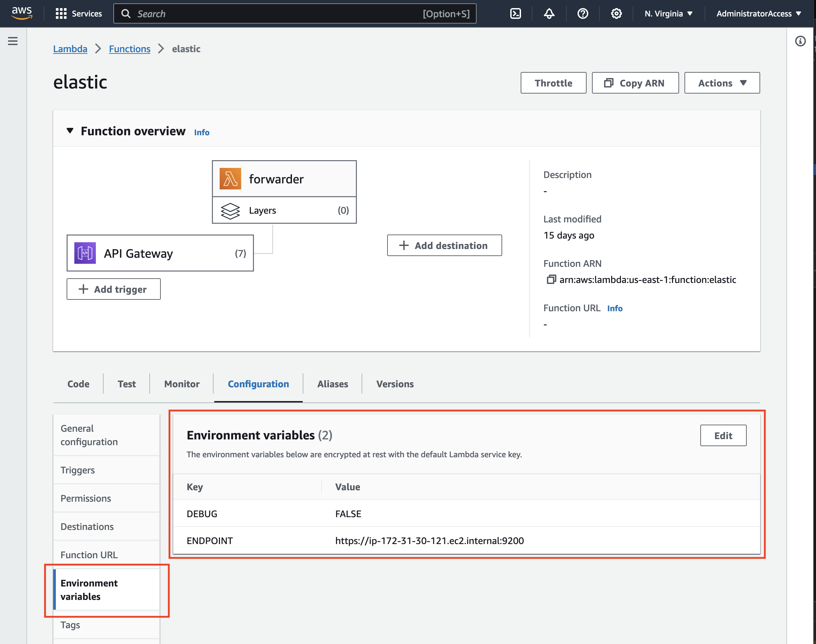Open the help question mark icon
Screen dimensions: 816x644
[x=583, y=13]
